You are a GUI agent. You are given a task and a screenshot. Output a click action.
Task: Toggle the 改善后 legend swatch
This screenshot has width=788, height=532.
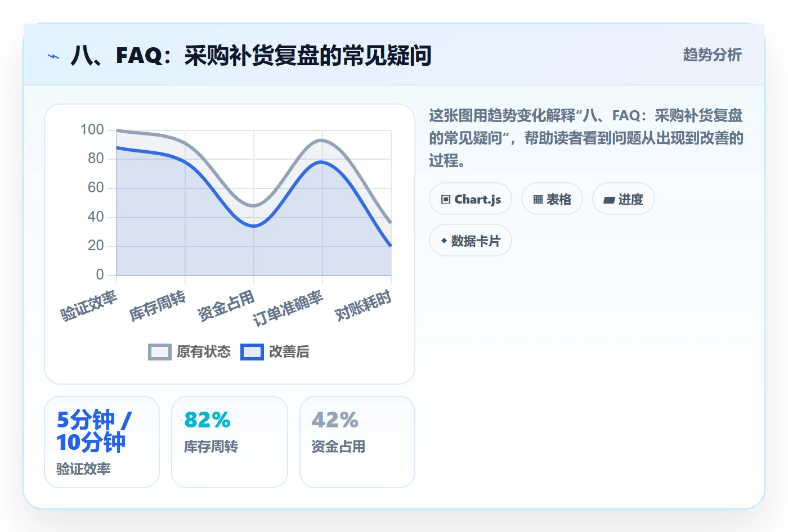tap(252, 352)
